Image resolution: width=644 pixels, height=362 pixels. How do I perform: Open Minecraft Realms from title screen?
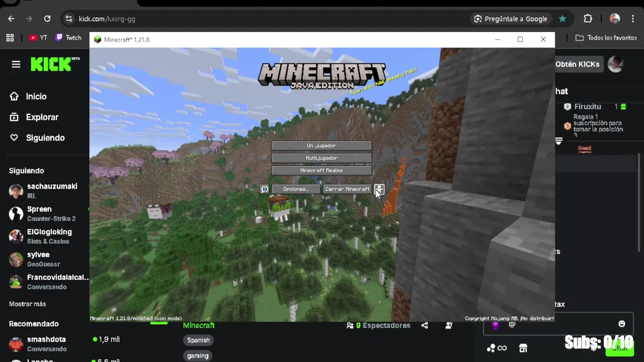321,170
